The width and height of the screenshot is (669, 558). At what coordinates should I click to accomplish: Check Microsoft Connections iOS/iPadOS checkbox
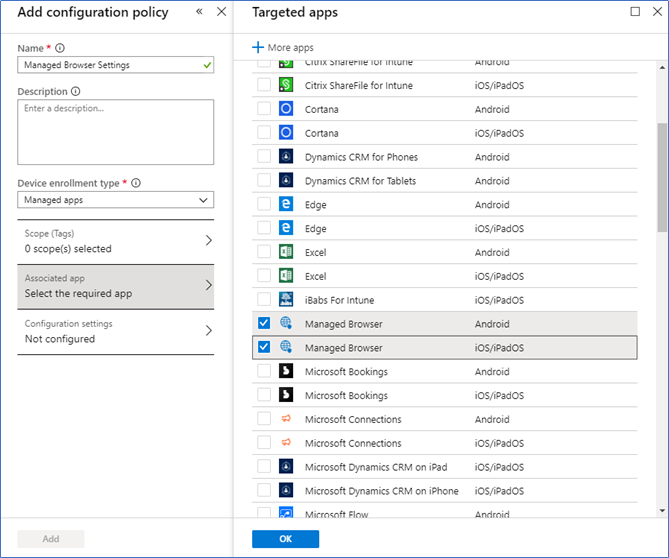click(x=264, y=443)
